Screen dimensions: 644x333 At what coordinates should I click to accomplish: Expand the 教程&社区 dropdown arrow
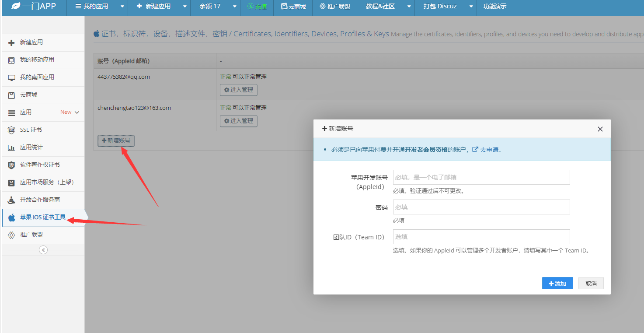tap(409, 7)
